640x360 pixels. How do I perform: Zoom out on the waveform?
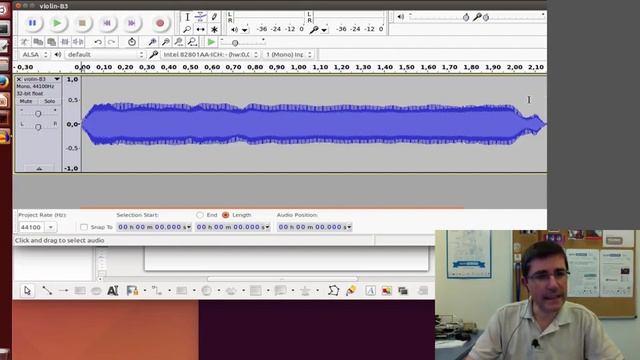point(166,42)
